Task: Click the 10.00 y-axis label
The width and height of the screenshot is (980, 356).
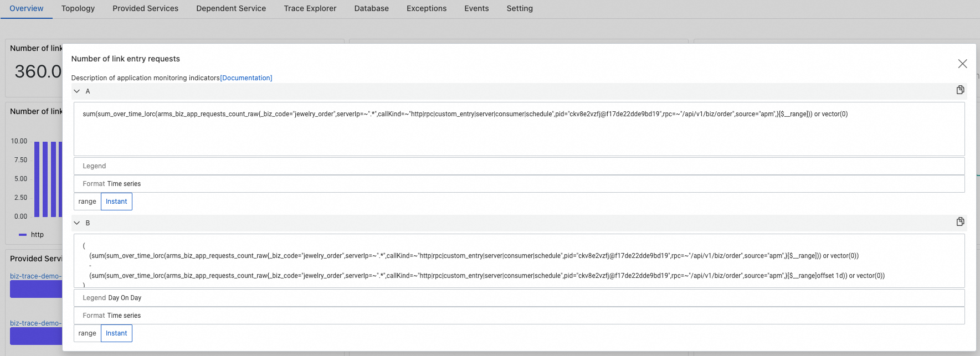Action: pyautogui.click(x=19, y=141)
